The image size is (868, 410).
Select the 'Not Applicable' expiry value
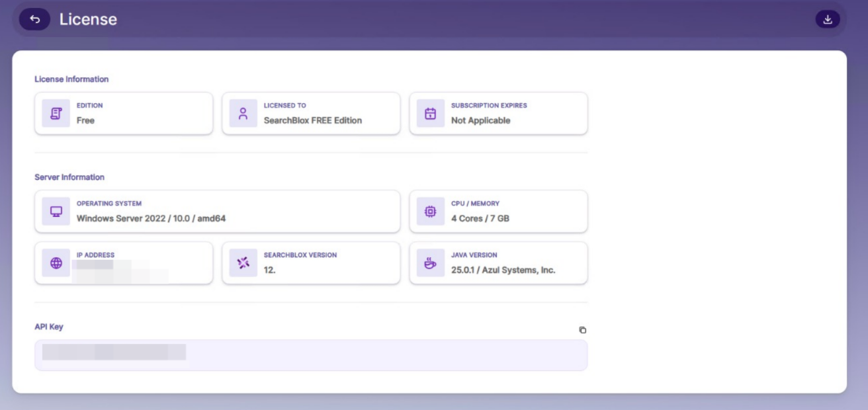pyautogui.click(x=481, y=120)
